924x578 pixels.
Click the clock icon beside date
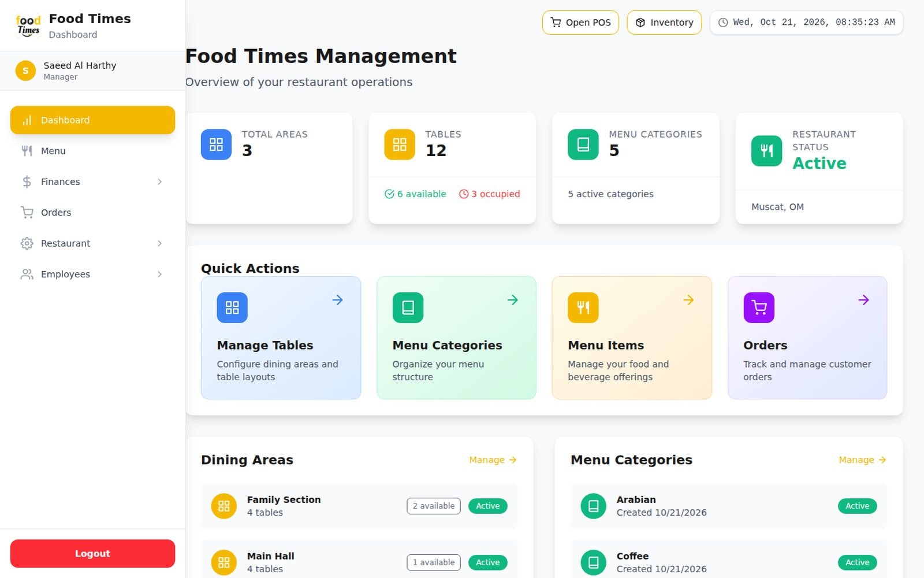[x=723, y=23]
